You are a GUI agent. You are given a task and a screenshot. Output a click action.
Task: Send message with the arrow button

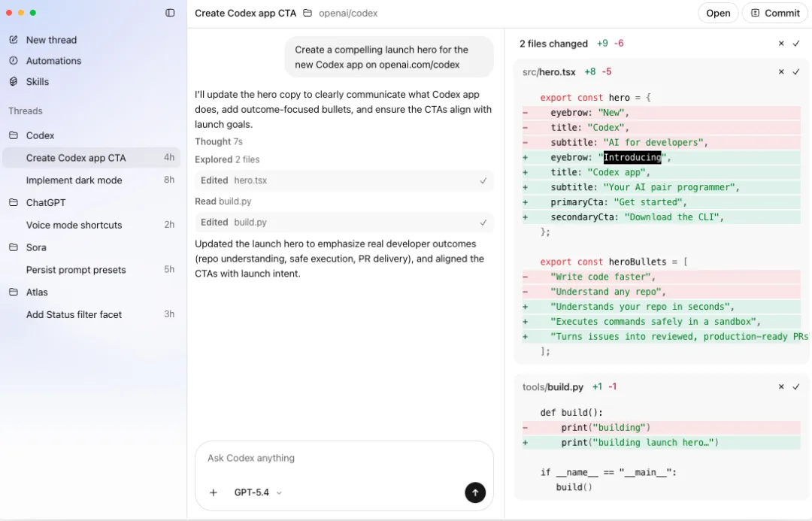[475, 492]
